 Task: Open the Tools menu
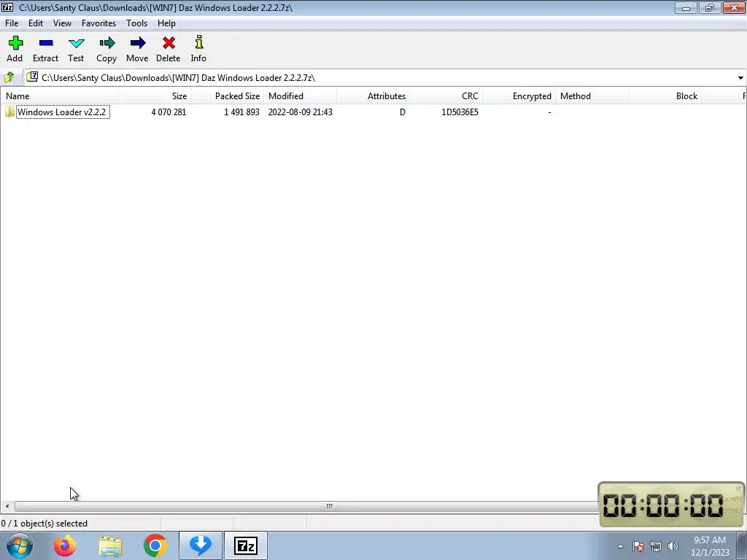point(136,23)
